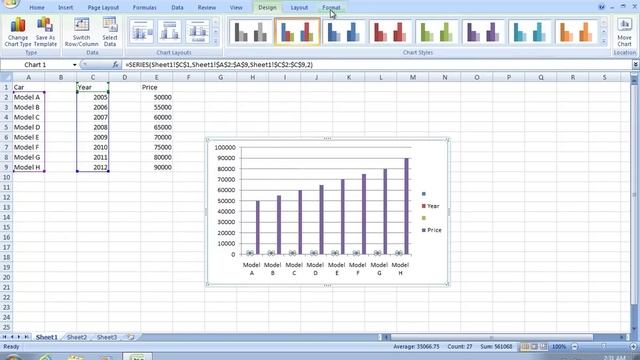The height and width of the screenshot is (360, 640).
Task: Apply the purple chart style
Action: [483, 32]
